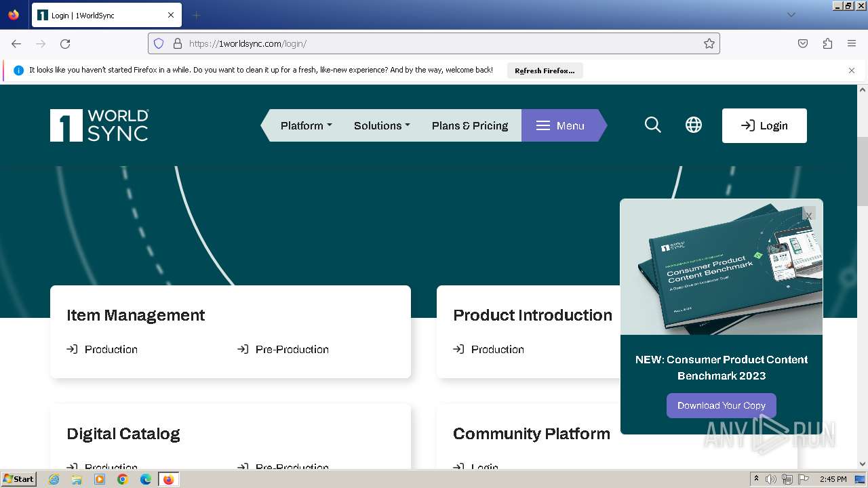Open Save to Pocket icon

click(x=803, y=43)
